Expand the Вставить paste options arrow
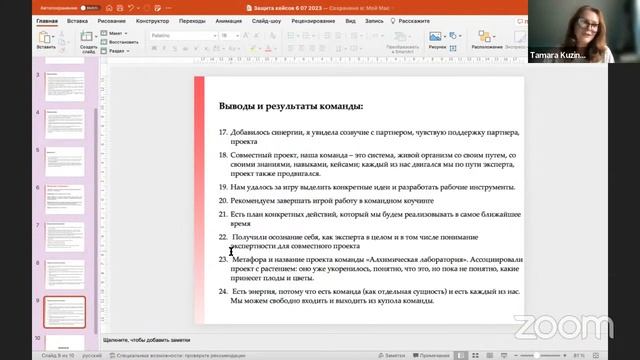This screenshot has width=640, height=360. pos(54,37)
